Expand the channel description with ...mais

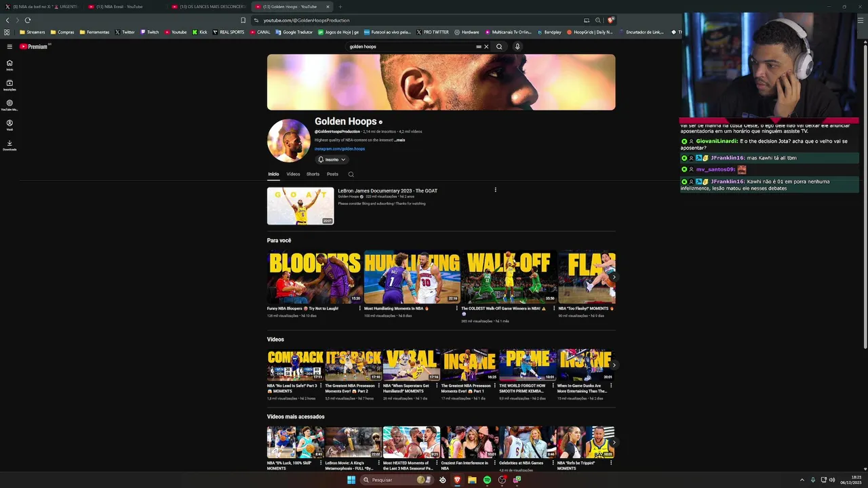tap(400, 140)
